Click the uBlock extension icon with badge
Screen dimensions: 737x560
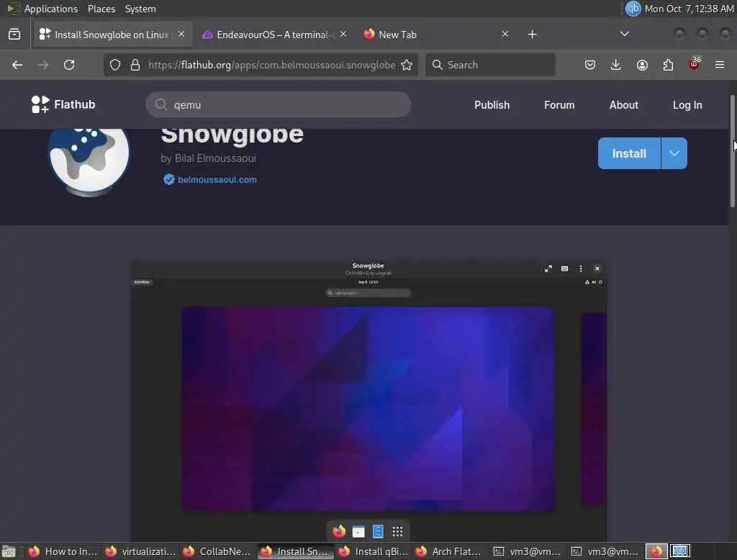[695, 64]
